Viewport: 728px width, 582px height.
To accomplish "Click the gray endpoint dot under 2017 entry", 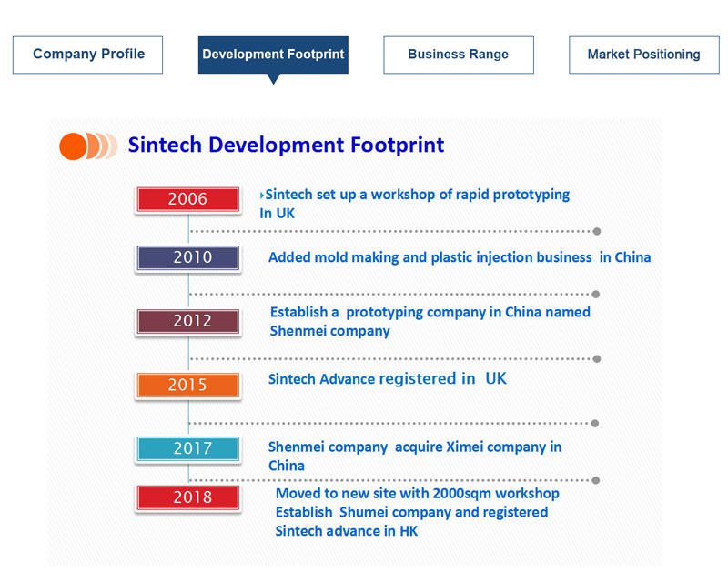I will (x=596, y=480).
